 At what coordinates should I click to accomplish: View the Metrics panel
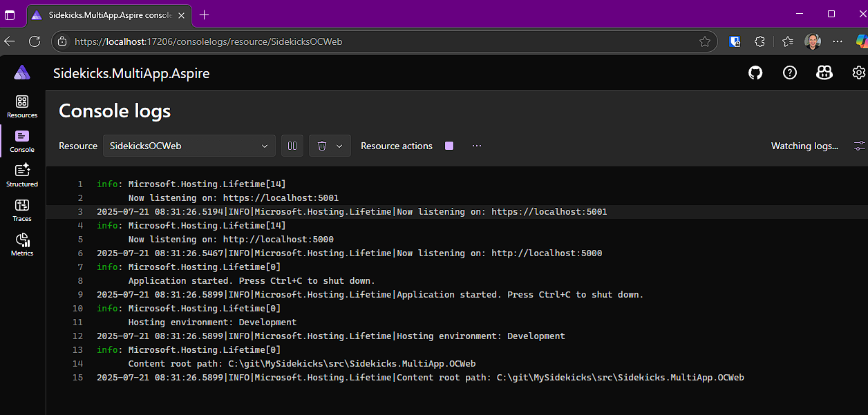click(x=21, y=243)
